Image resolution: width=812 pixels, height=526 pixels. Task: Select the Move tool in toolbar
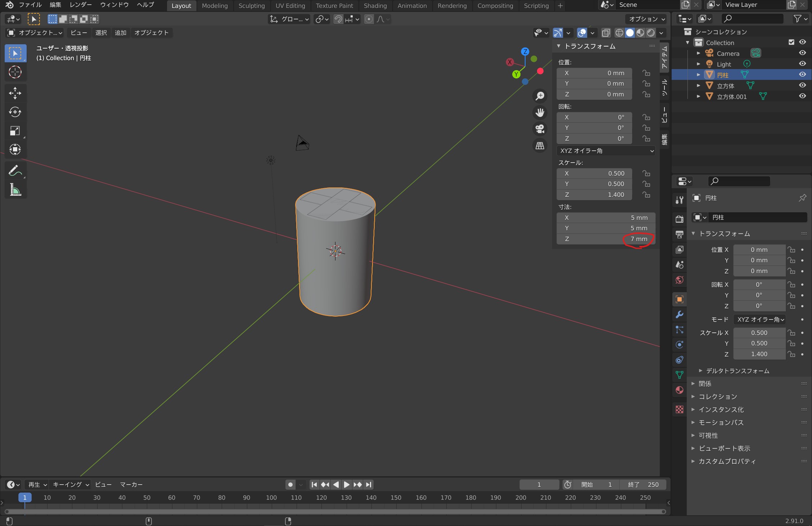15,93
